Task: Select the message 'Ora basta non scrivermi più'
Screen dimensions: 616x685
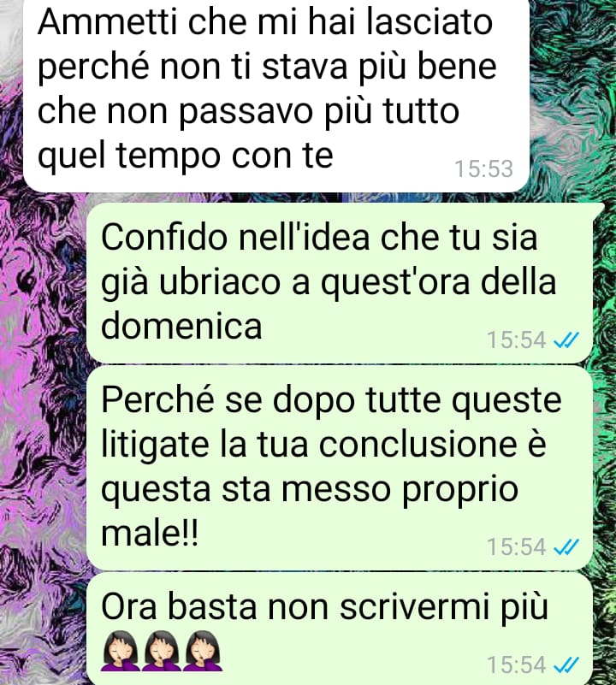Action: 340,629
